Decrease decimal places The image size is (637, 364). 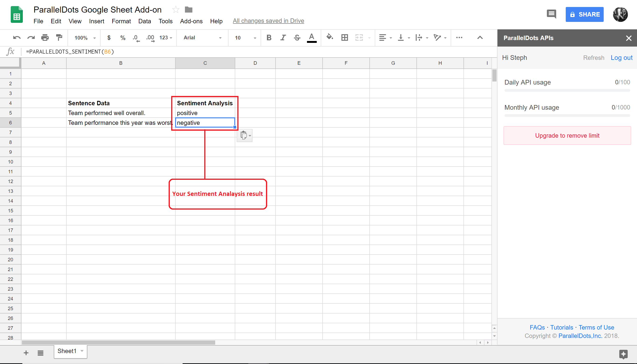(x=136, y=38)
